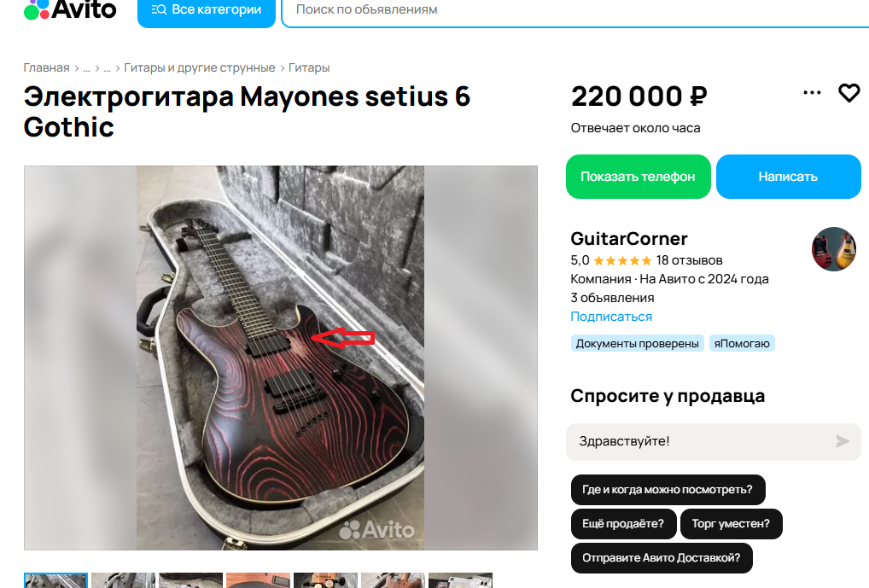869x588 pixels.
Task: Select the Отправите Авито Доставкой? quick question
Action: 662,558
